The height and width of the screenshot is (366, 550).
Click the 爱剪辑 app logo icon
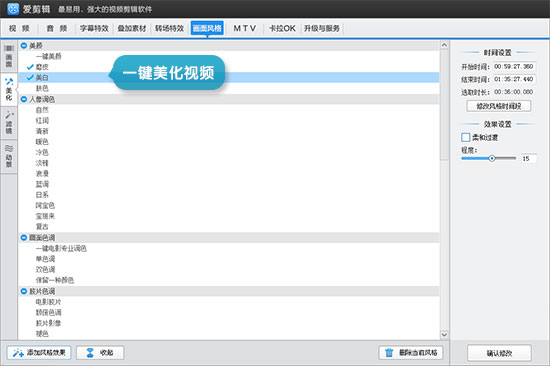coord(13,9)
